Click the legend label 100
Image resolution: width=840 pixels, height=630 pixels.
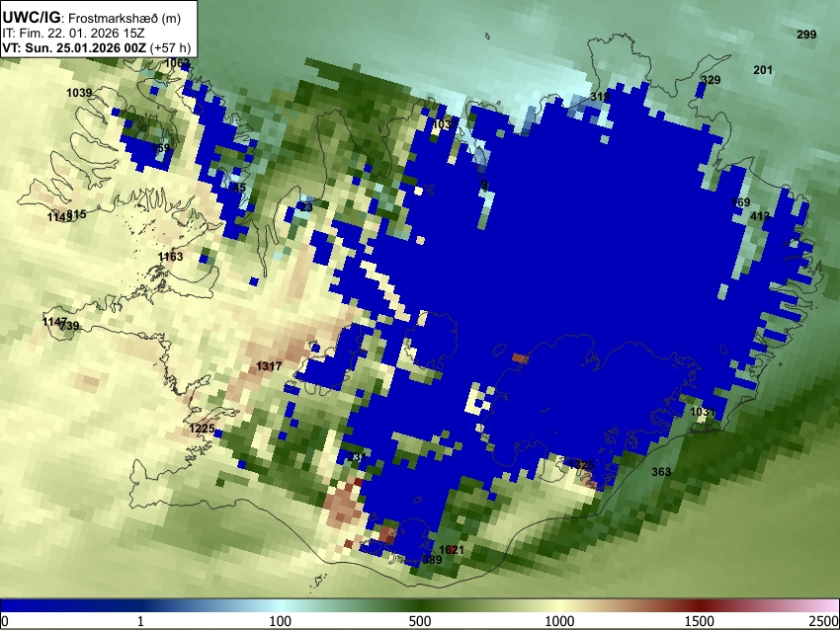[281, 621]
